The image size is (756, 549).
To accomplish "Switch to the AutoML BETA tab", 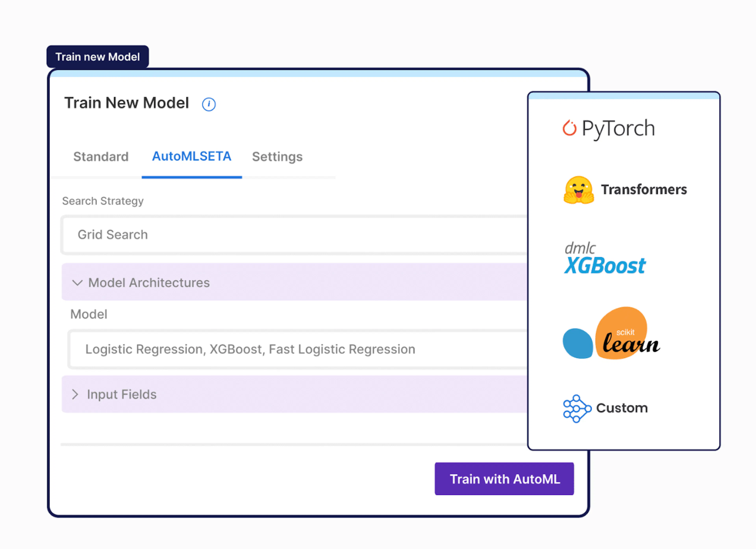I will (x=192, y=156).
